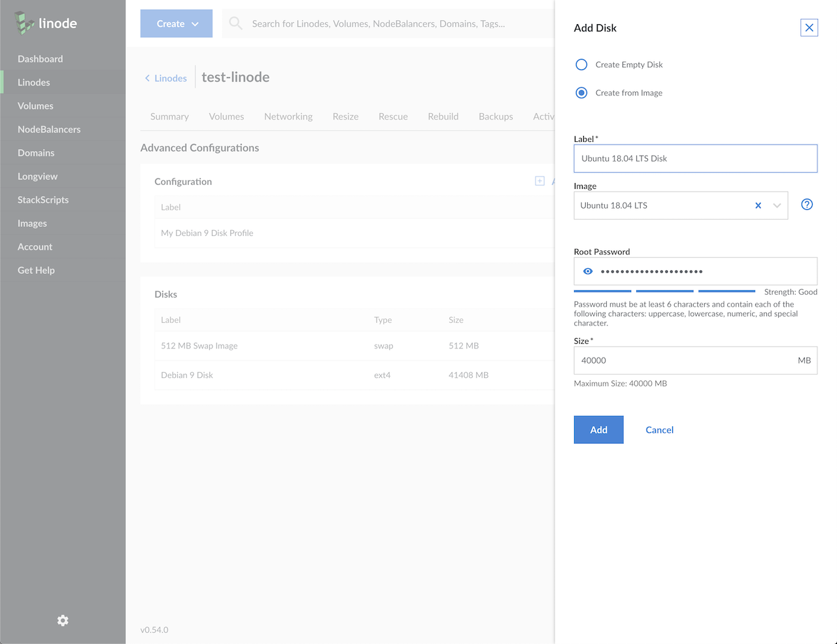Screen dimensions: 837x644
Task: Click the Cancel link
Action: (x=659, y=430)
